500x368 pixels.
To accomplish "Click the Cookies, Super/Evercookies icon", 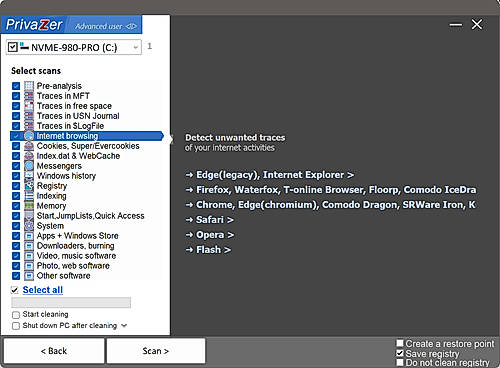I will tap(29, 146).
